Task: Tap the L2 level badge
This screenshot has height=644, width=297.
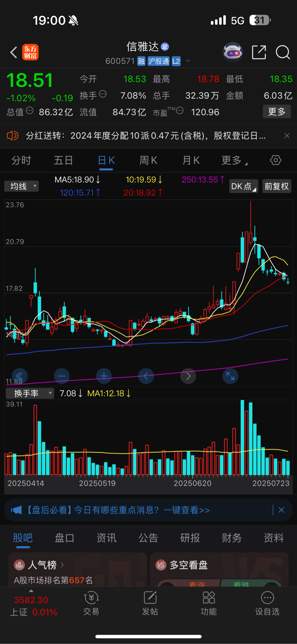Action: point(176,61)
